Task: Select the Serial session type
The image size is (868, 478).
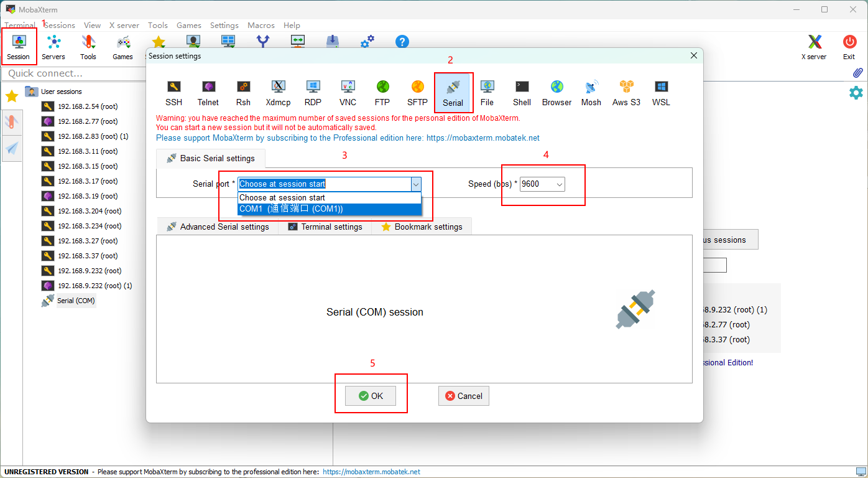Action: point(453,93)
